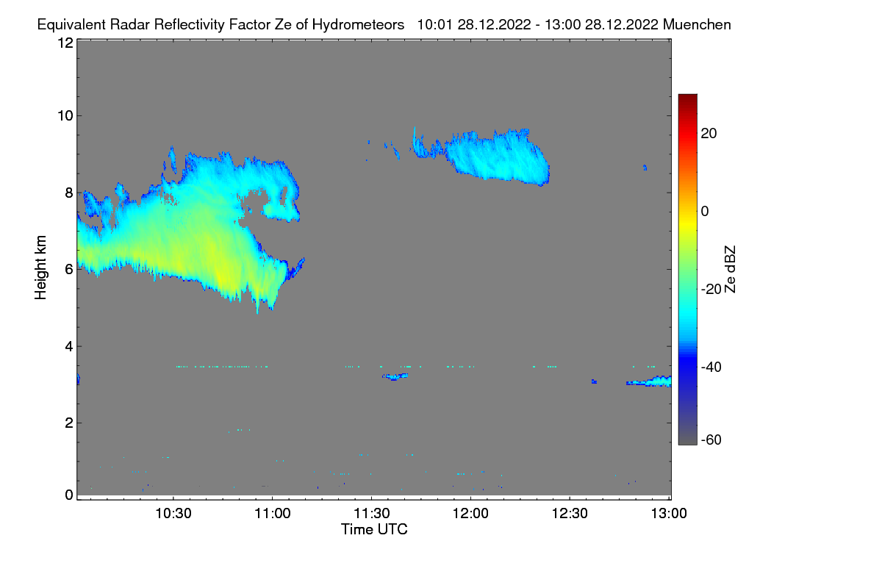Click the 'Time UTC' axis label
Image resolution: width=882 pixels, height=588 pixels.
374,529
